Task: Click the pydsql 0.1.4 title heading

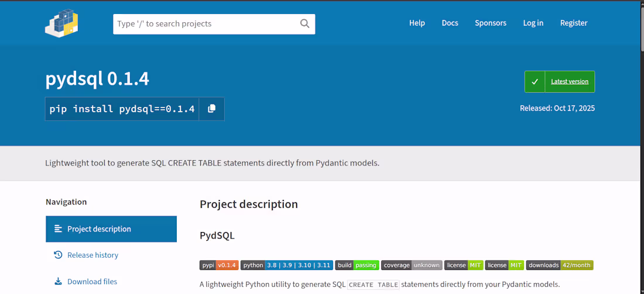Action: (x=97, y=79)
